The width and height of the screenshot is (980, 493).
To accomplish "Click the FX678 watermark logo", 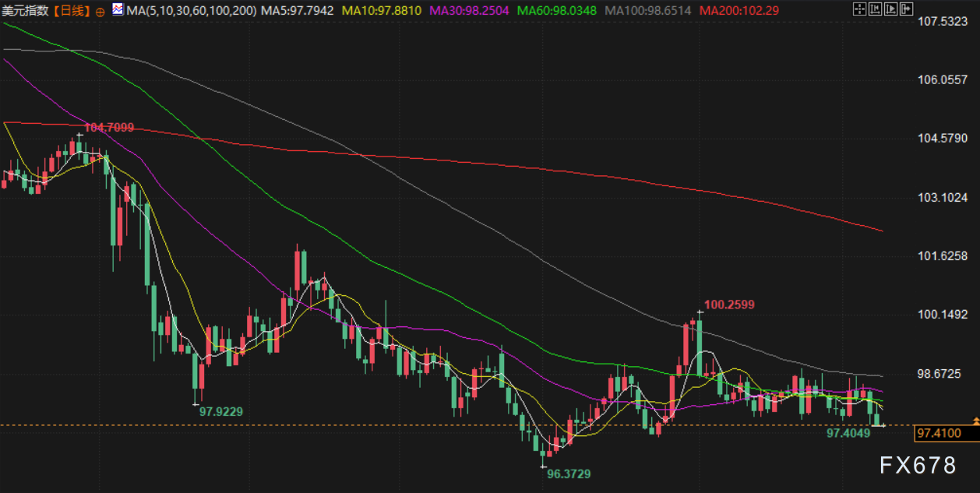I will point(918,466).
